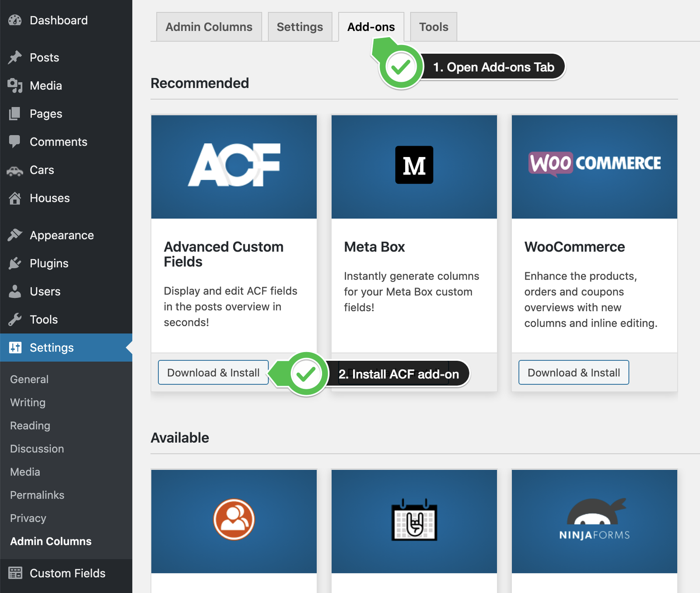Screen dimensions: 700x593
Task: Open the Tools tab at top
Action: click(x=433, y=27)
